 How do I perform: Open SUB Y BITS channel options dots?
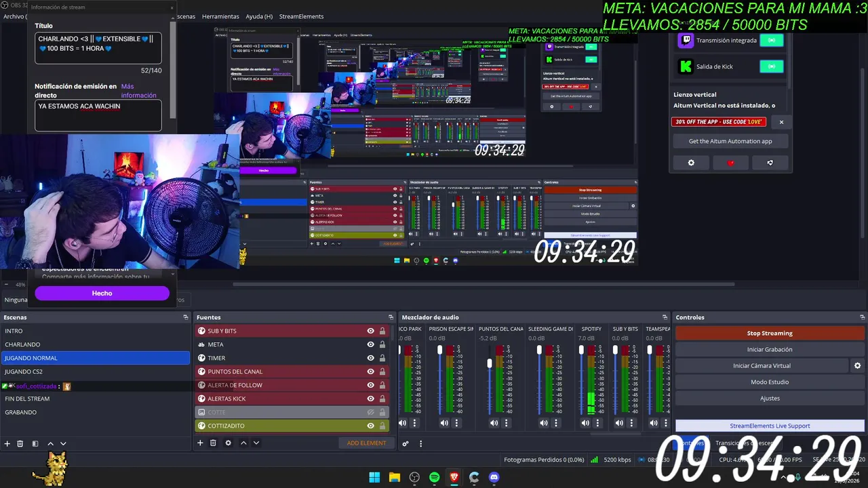pyautogui.click(x=631, y=423)
